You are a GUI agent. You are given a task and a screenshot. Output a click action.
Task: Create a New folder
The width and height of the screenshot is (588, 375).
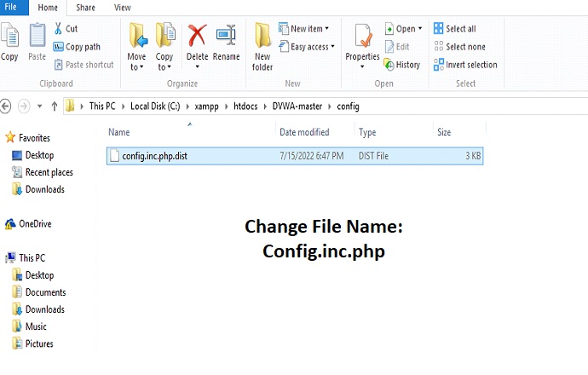[x=262, y=47]
